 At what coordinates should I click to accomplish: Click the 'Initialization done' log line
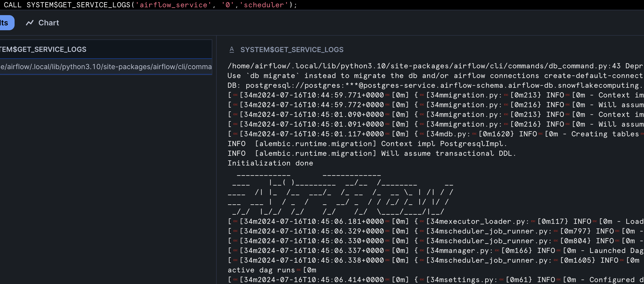[x=270, y=163]
